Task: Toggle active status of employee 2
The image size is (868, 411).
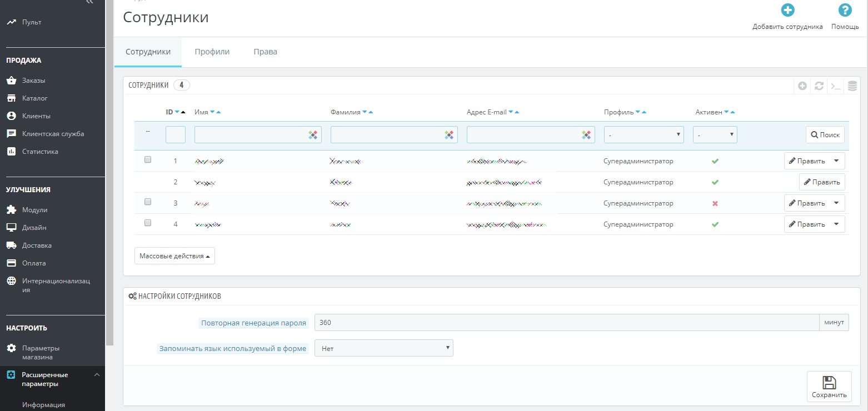Action: click(715, 182)
